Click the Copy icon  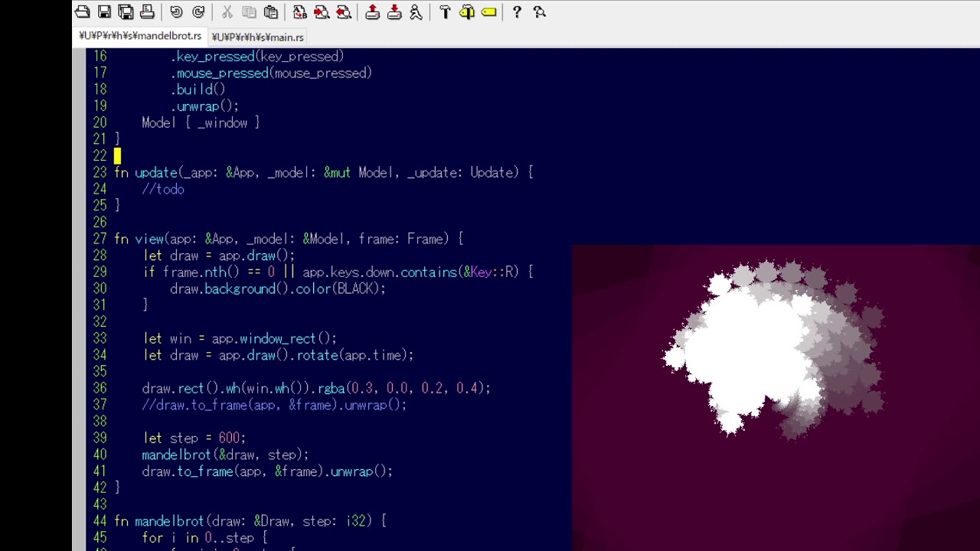tap(249, 12)
